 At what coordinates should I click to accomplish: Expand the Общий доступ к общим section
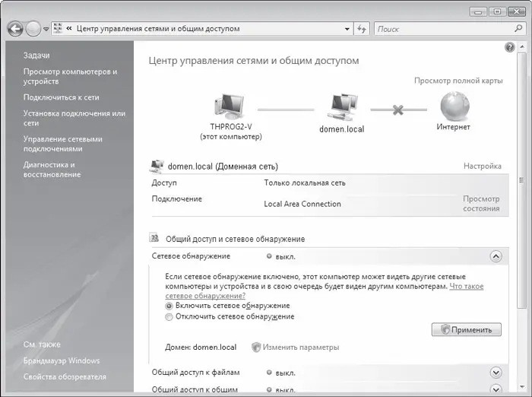[x=496, y=389]
